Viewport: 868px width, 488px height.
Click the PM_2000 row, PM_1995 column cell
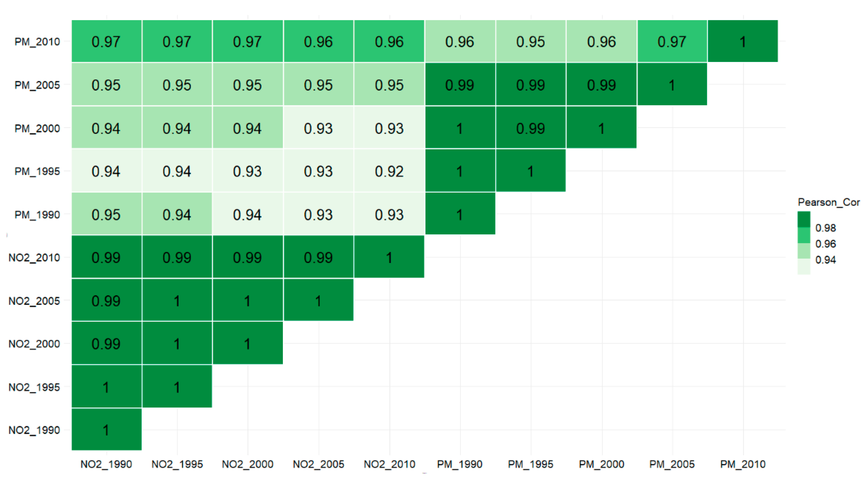[531, 128]
